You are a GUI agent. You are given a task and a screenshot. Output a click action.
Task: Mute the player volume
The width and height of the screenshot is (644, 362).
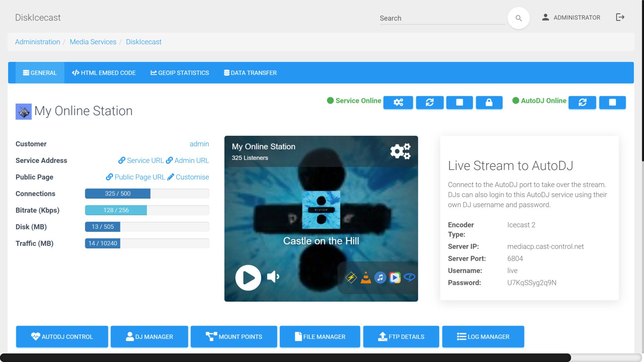[x=273, y=277]
